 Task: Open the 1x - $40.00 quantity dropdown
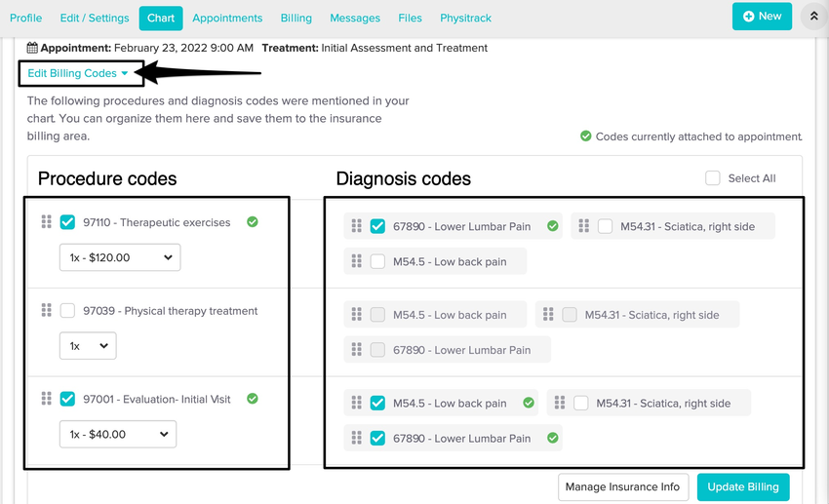[118, 434]
